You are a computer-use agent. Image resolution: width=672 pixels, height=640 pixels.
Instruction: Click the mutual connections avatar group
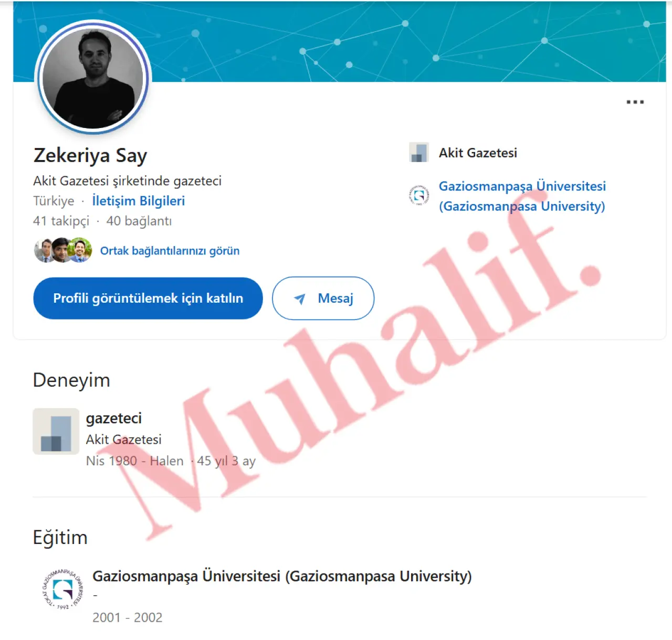[63, 250]
